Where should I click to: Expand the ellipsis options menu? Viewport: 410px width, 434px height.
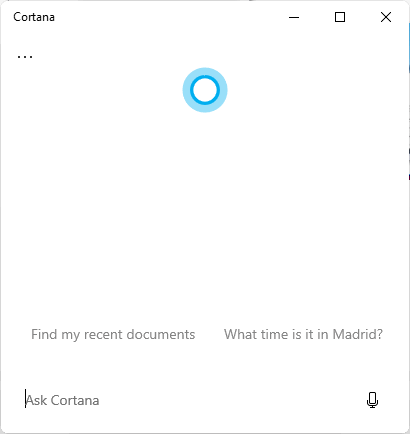tap(25, 57)
